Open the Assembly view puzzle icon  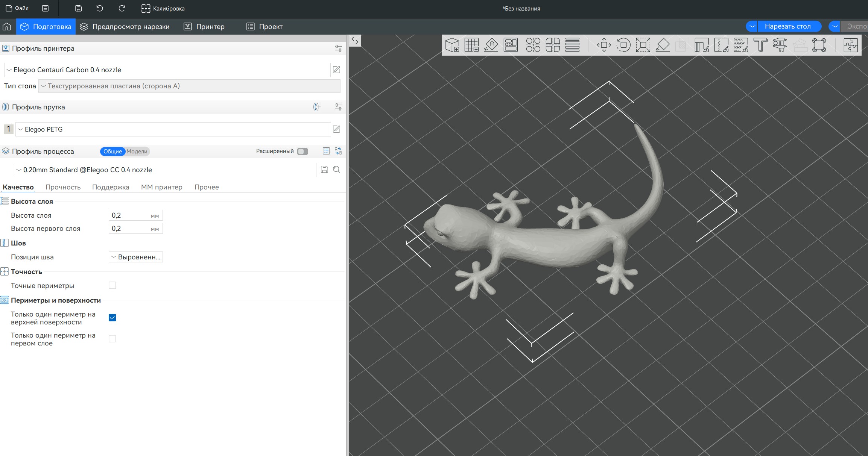[850, 45]
